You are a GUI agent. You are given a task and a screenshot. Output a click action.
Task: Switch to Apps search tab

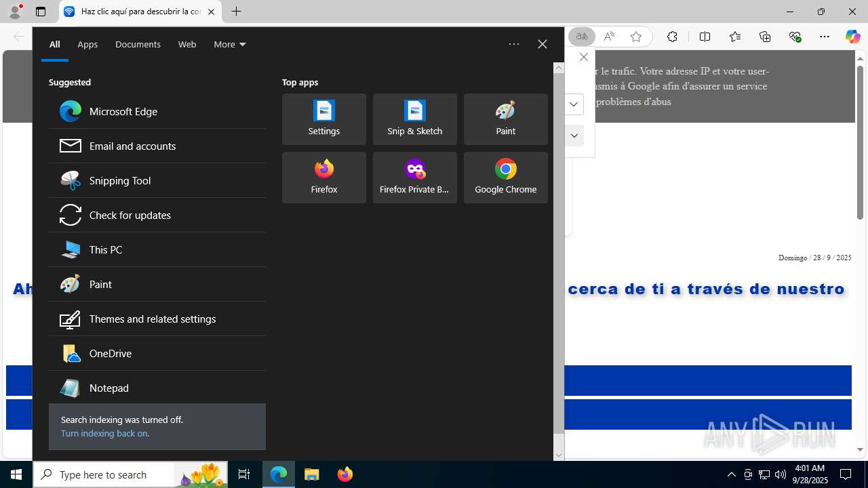pyautogui.click(x=87, y=44)
